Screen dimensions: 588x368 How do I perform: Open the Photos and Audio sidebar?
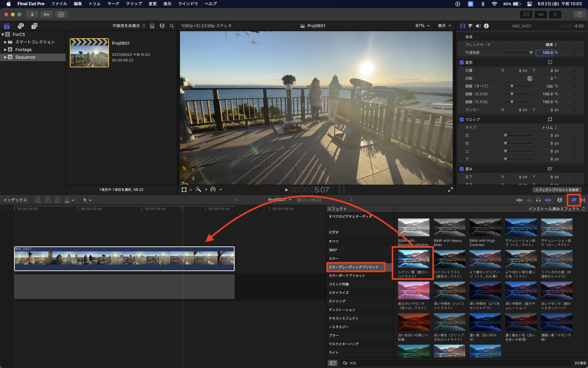point(21,26)
